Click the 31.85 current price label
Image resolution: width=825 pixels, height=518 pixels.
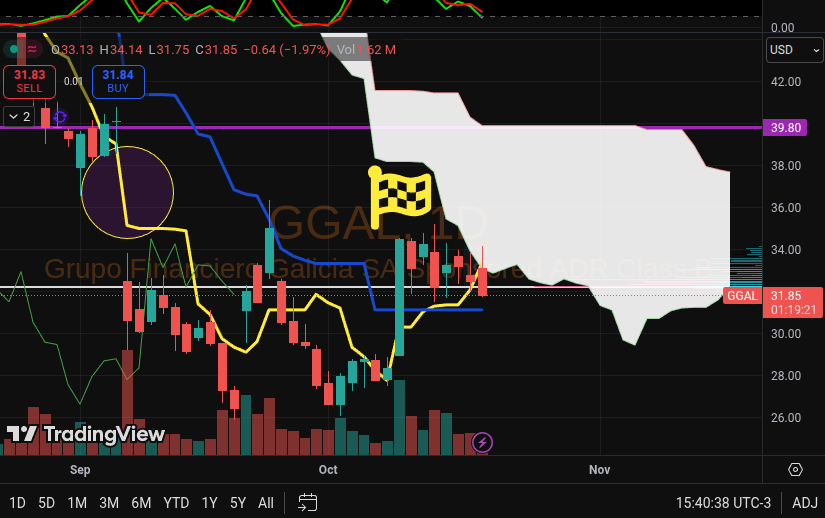coord(793,302)
